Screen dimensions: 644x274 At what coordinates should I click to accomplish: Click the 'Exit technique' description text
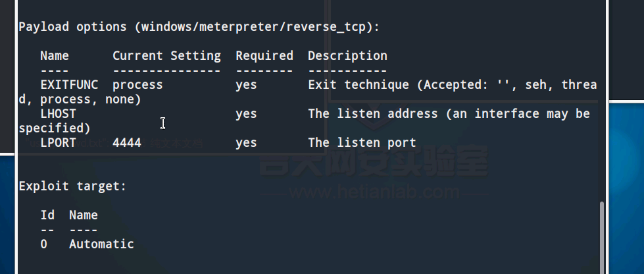pyautogui.click(x=359, y=85)
